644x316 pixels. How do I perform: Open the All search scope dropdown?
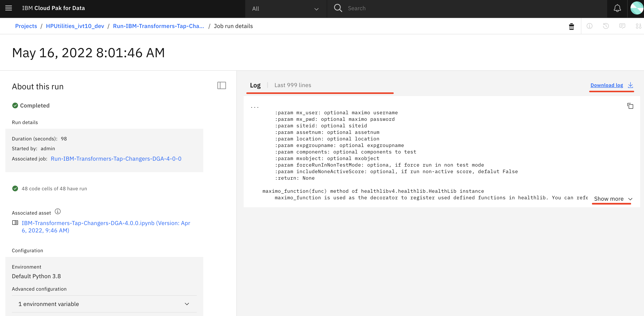(x=286, y=9)
